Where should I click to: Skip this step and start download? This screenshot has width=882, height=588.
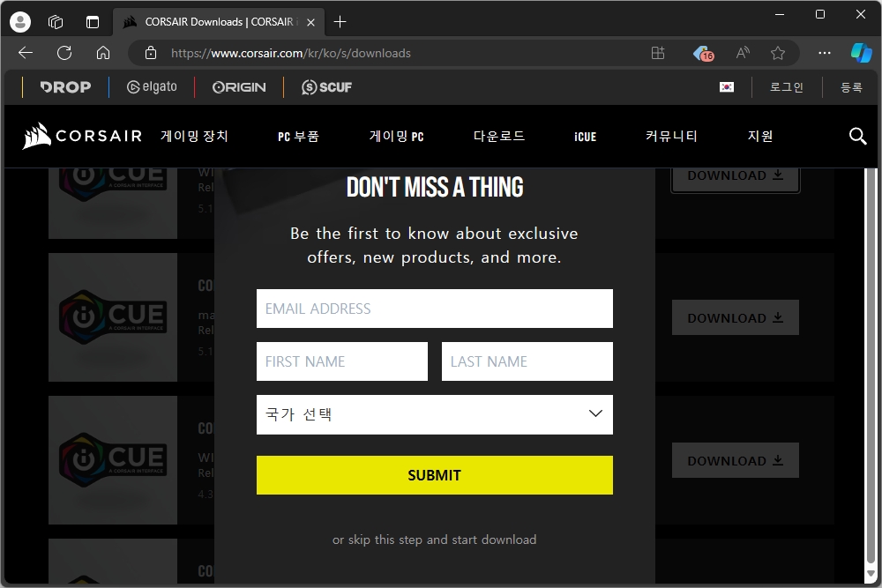point(434,540)
